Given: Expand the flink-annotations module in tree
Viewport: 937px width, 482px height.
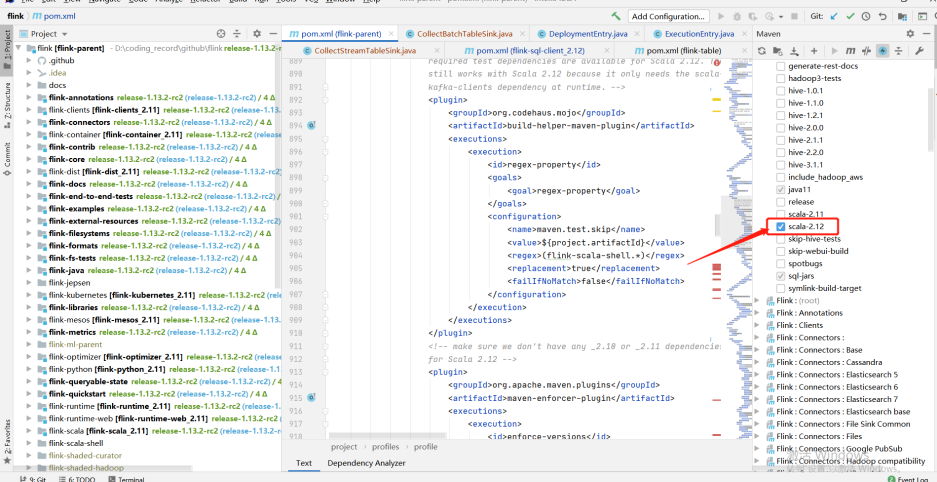Looking at the screenshot, I should [x=30, y=97].
